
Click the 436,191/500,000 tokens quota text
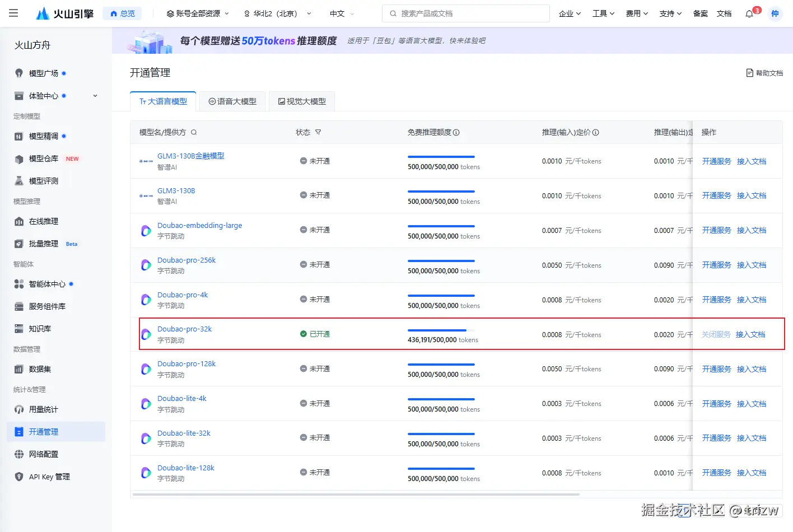tap(443, 340)
